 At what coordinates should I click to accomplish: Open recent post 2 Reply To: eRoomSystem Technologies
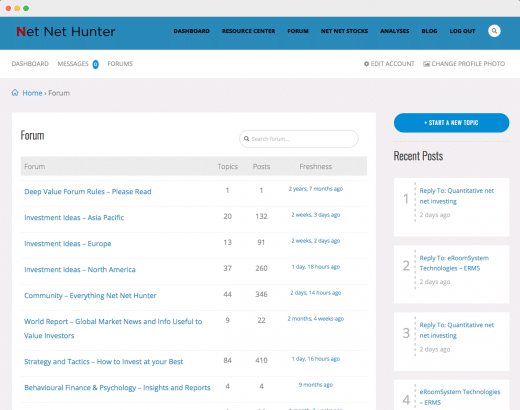454,263
